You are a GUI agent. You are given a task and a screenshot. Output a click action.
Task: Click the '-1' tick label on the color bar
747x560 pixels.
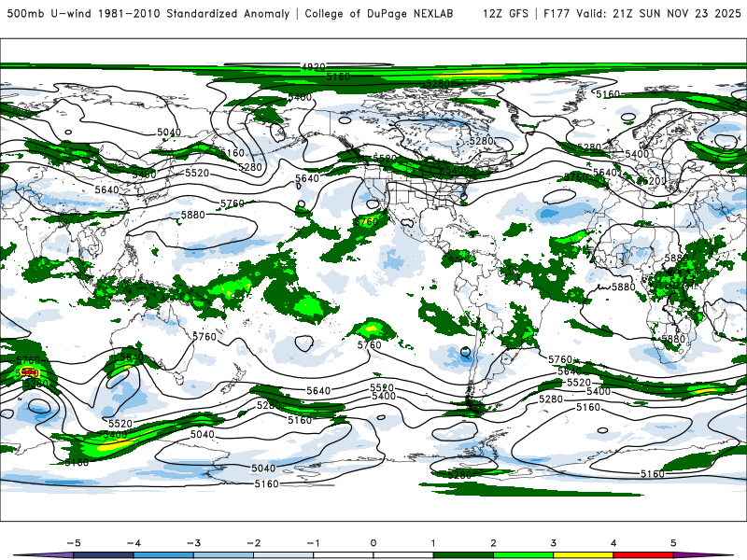pyautogui.click(x=313, y=543)
